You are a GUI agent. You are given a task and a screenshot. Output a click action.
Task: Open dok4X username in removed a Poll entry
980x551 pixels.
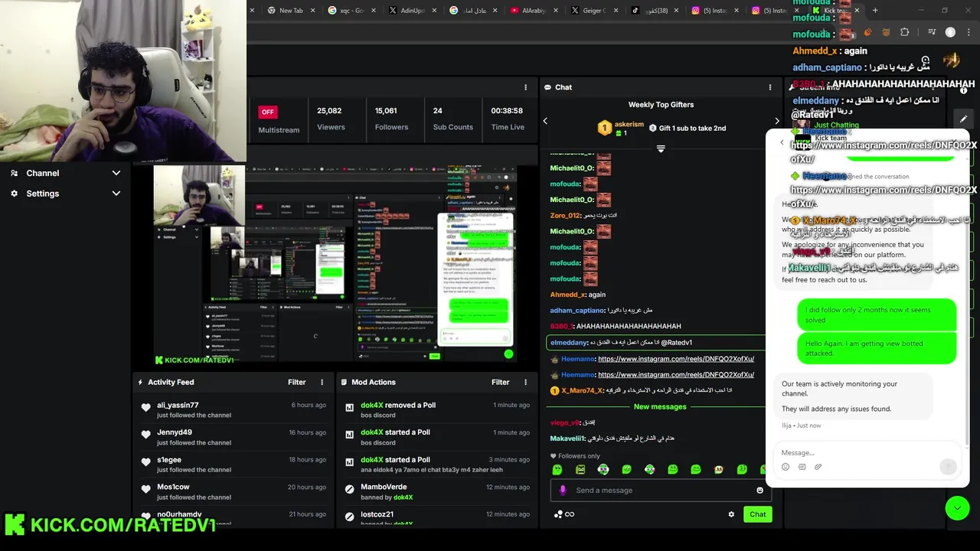(x=371, y=405)
